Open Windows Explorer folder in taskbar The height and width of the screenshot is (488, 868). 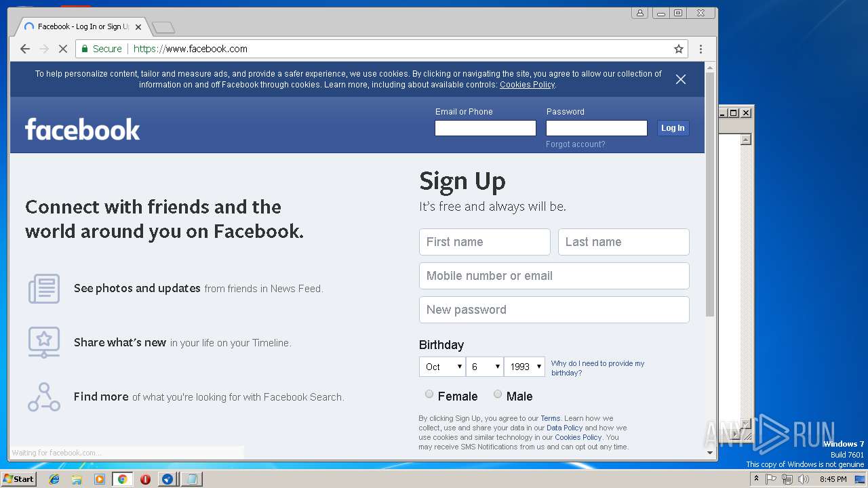pos(77,479)
